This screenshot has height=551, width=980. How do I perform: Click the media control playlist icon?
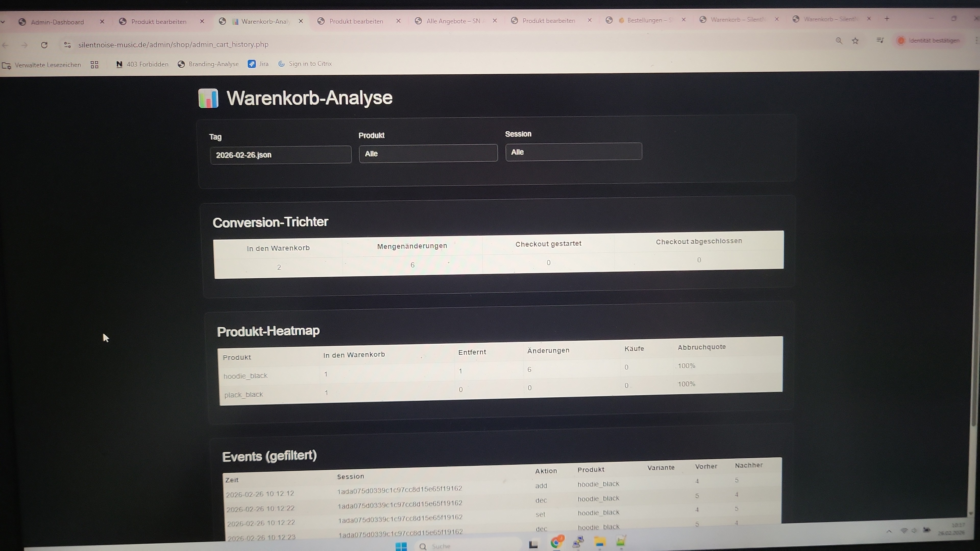pos(880,40)
